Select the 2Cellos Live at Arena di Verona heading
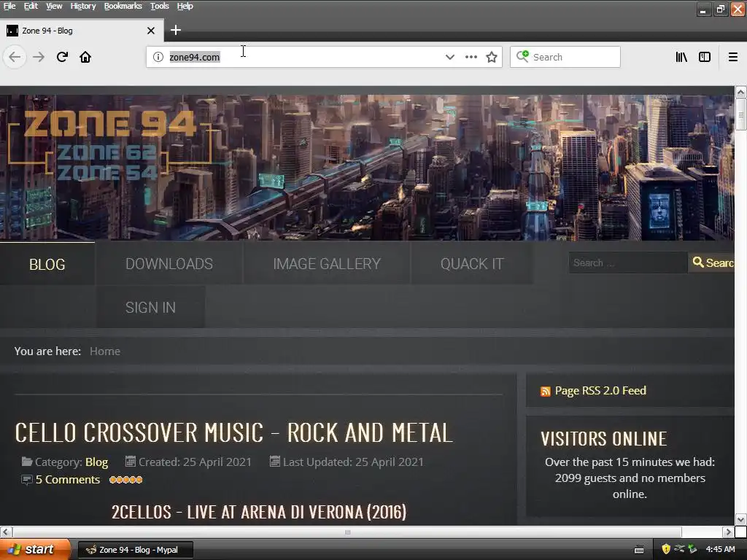Viewport: 747px width, 560px height. (x=259, y=513)
